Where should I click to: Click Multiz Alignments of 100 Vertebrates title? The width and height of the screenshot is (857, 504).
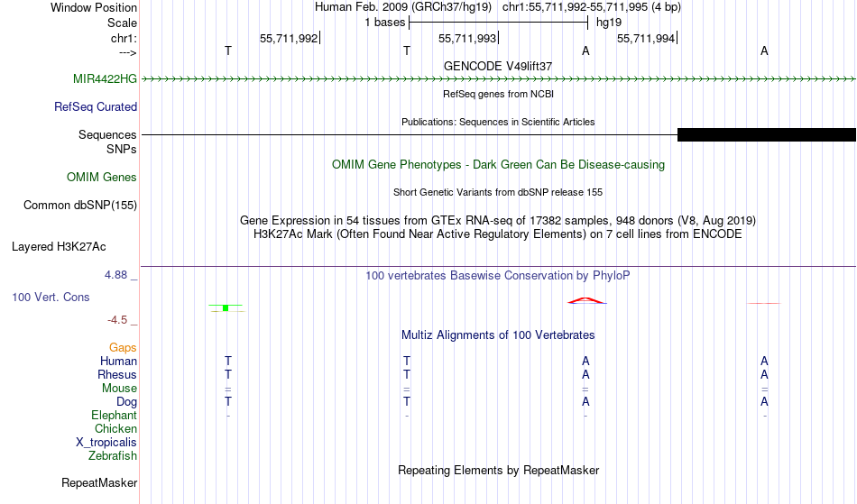(x=498, y=334)
